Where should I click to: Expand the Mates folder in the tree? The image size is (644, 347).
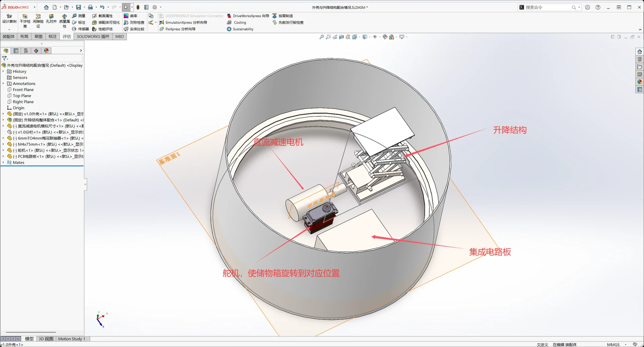coord(3,163)
